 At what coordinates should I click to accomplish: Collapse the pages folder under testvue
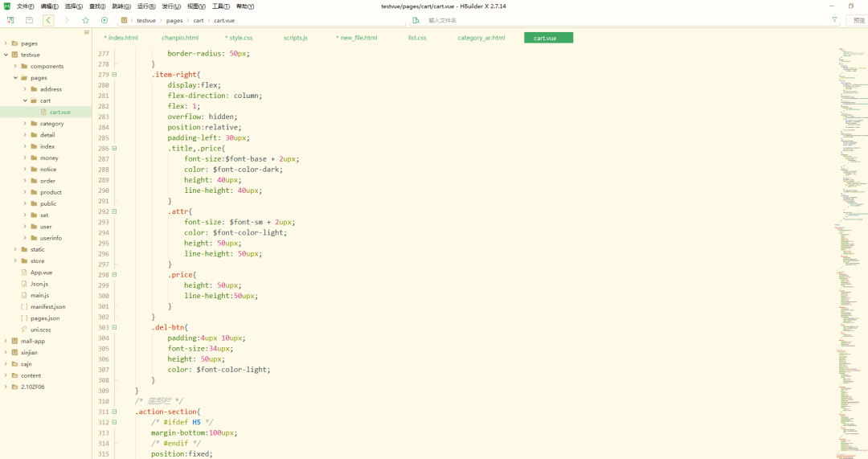15,77
